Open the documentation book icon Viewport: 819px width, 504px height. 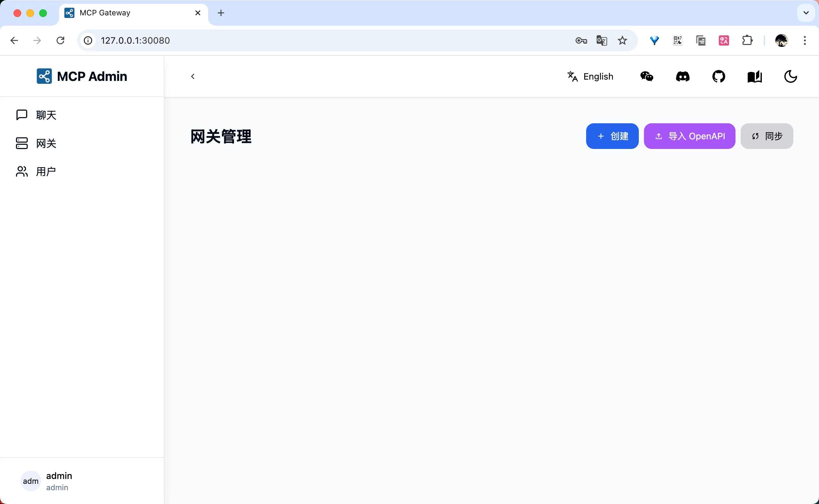point(754,76)
